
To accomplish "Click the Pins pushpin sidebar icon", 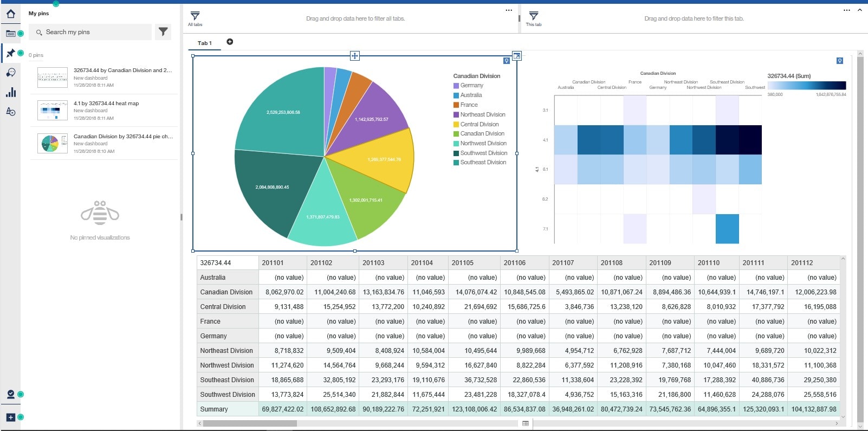I will click(10, 53).
